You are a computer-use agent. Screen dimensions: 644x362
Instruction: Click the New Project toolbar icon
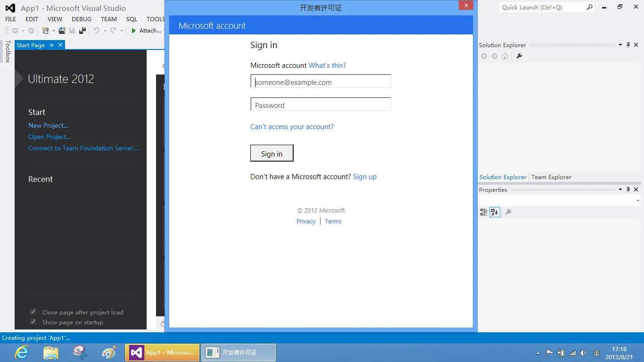pyautogui.click(x=46, y=31)
